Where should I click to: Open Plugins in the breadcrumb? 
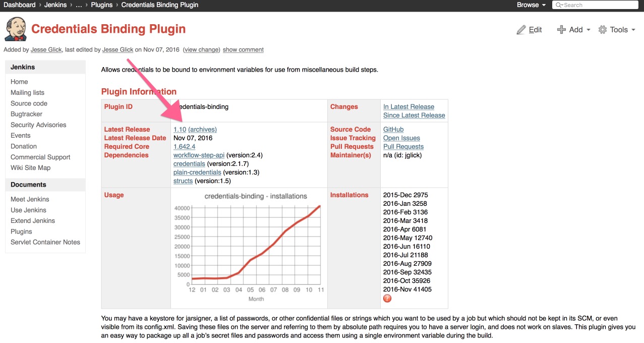[x=102, y=5]
